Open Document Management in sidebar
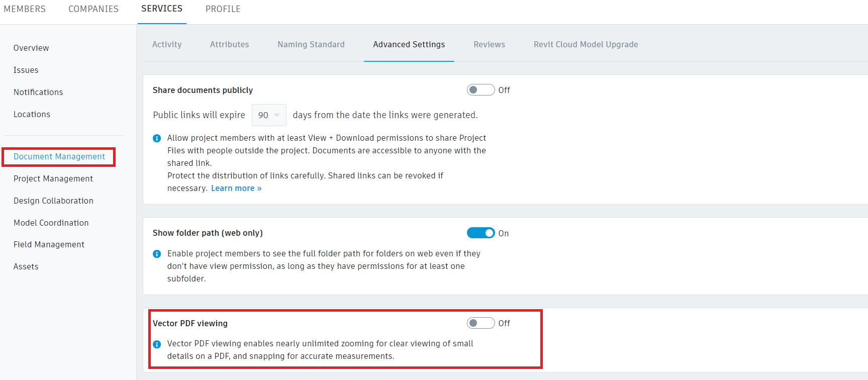This screenshot has height=380, width=868. [59, 157]
